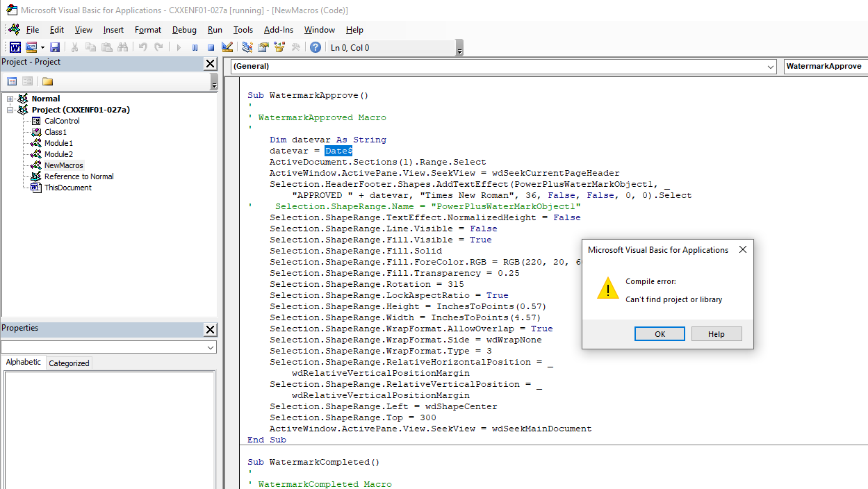Open Project Explorer toolbar icon
868x489 pixels.
pyautogui.click(x=247, y=47)
